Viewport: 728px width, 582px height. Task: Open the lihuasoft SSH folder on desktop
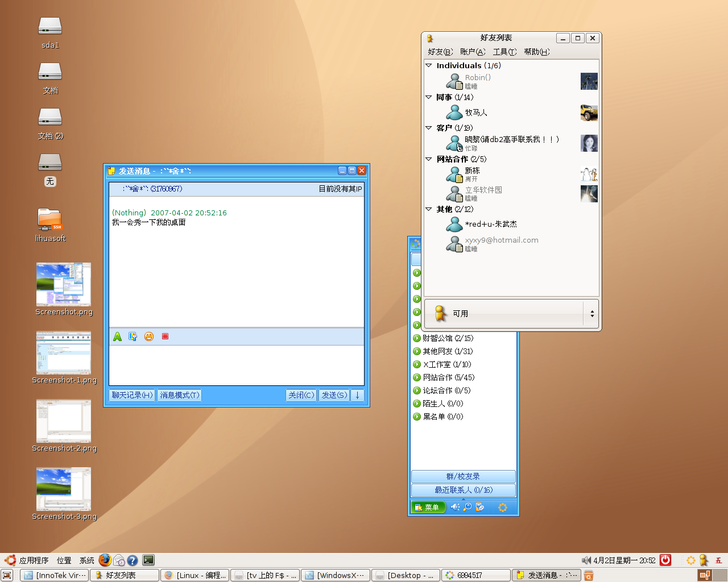coord(50,220)
